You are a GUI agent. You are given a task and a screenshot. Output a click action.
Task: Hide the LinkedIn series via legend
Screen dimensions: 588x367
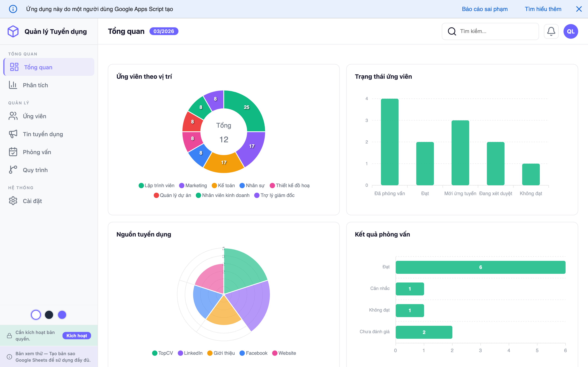[190, 353]
